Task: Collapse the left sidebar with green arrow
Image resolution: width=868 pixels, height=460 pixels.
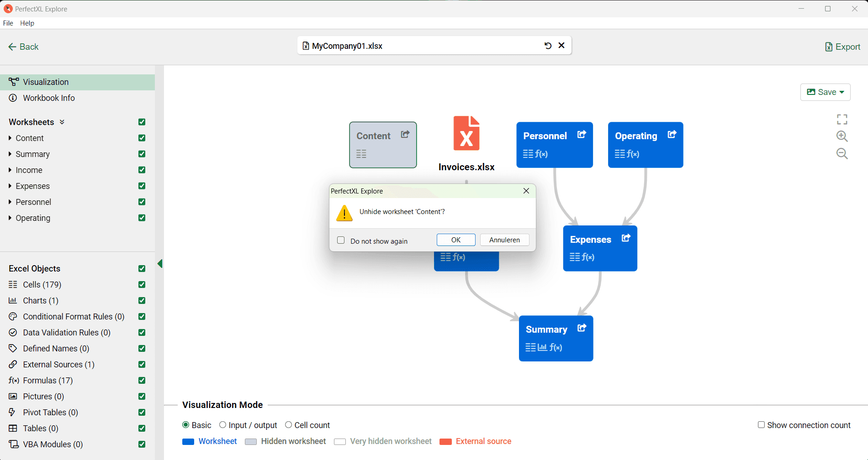Action: point(160,264)
